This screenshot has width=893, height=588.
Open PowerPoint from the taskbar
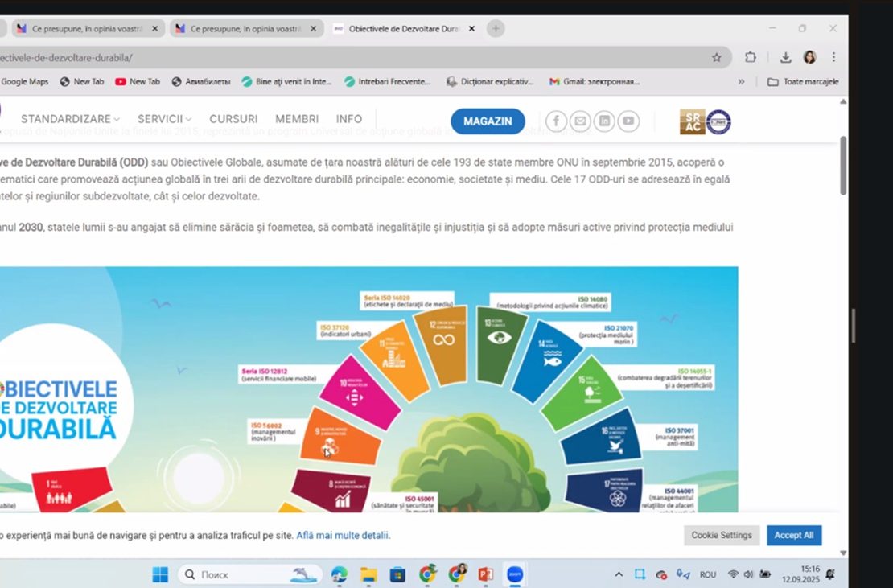pyautogui.click(x=485, y=574)
